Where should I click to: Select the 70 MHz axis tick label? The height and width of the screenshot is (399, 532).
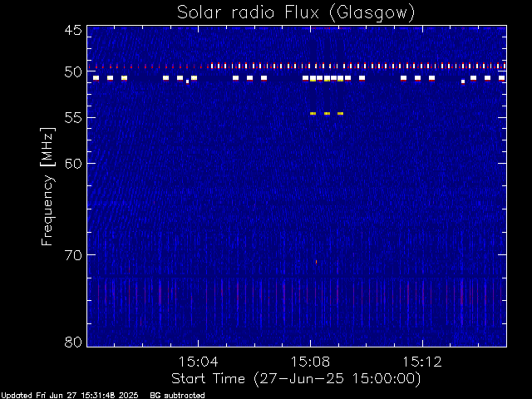click(x=73, y=255)
